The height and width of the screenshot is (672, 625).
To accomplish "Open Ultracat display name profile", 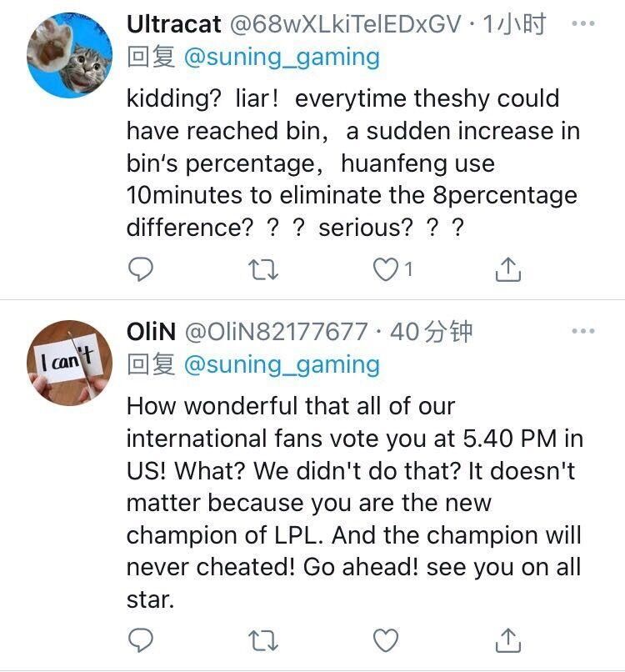I will click(174, 24).
